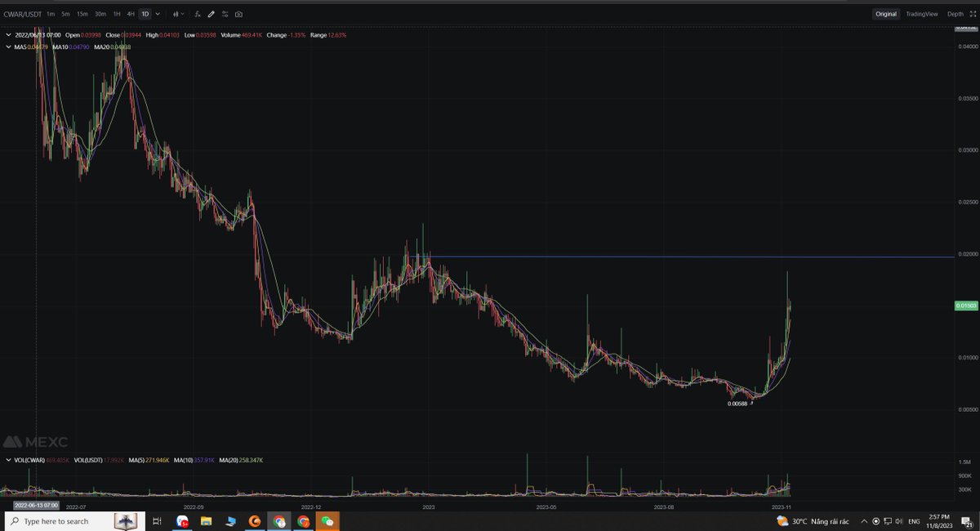Click the 0.03000 price axis label
The image size is (980, 531).
point(966,150)
